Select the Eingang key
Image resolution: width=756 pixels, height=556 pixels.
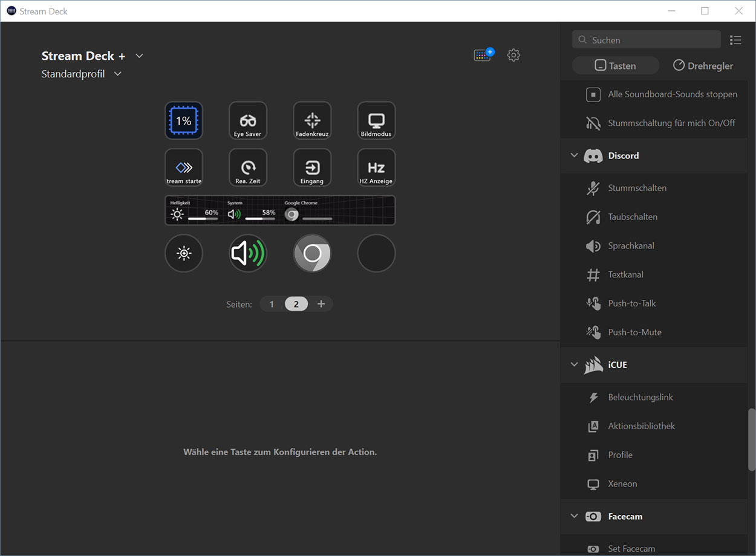click(312, 167)
